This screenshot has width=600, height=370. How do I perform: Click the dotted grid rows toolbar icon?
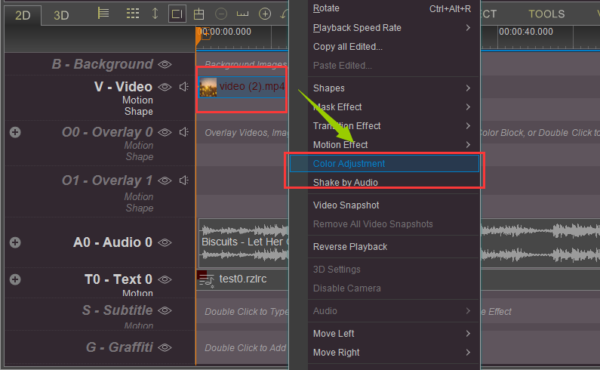[x=133, y=14]
